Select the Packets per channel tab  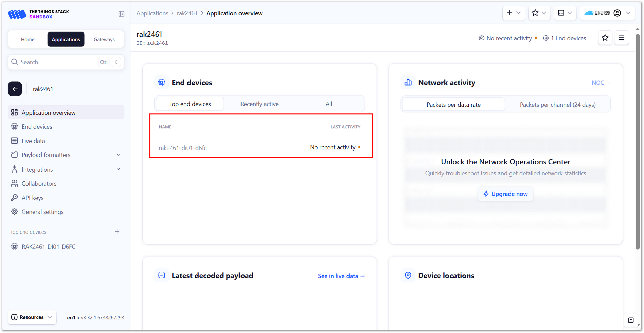pyautogui.click(x=557, y=105)
